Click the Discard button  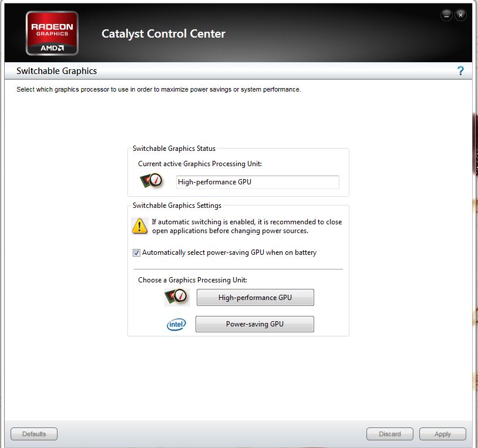[389, 434]
